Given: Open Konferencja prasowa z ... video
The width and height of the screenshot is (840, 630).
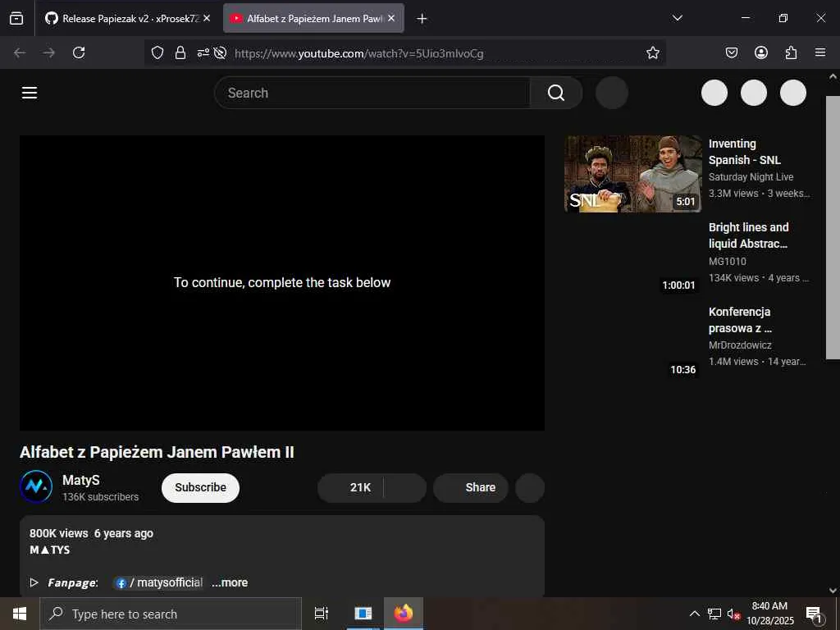Looking at the screenshot, I should 740,320.
